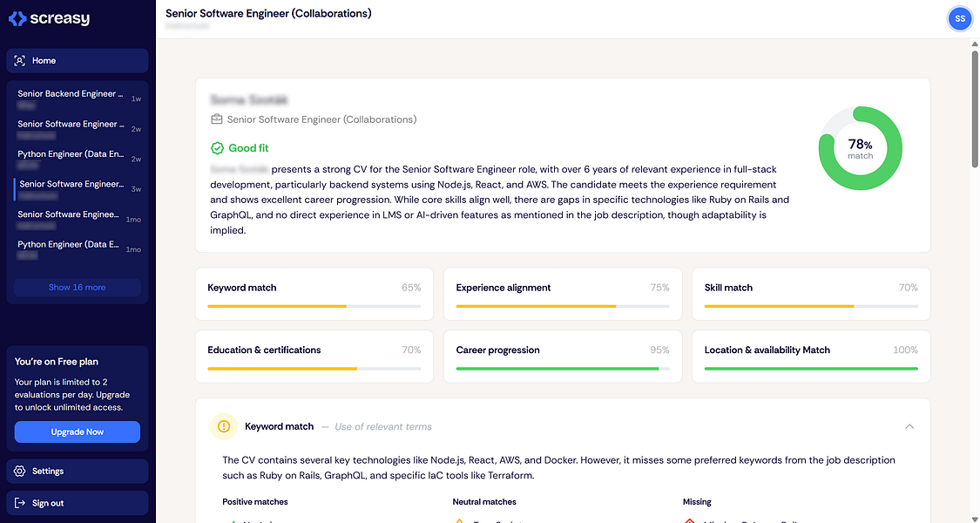Click the Home icon in the sidebar
The image size is (980, 523).
pyautogui.click(x=20, y=61)
